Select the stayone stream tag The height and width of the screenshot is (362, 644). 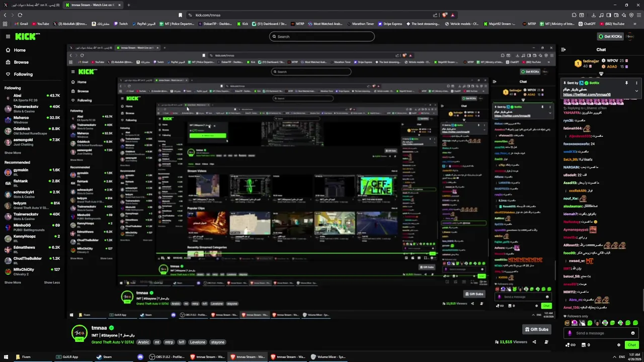(x=218, y=342)
